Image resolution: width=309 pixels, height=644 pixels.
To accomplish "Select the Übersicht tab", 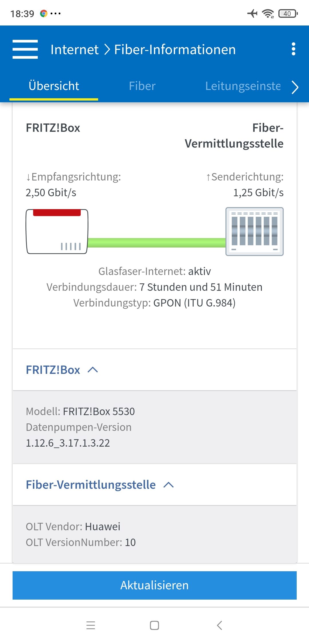I will coord(54,86).
